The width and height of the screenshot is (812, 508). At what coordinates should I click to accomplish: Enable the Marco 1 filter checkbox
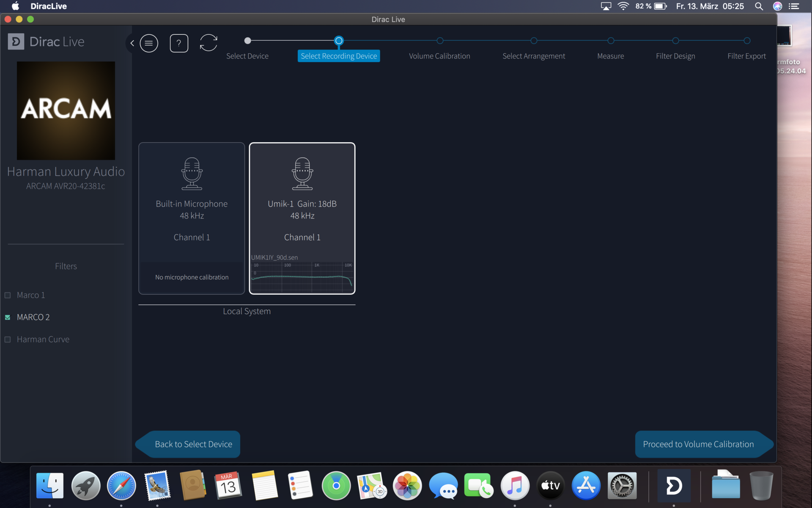pyautogui.click(x=8, y=295)
